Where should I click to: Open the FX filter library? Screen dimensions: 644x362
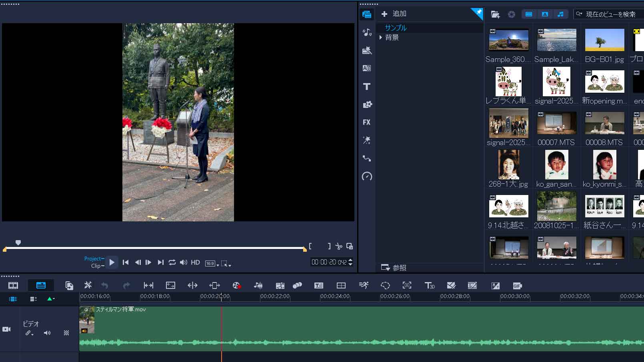tap(366, 122)
